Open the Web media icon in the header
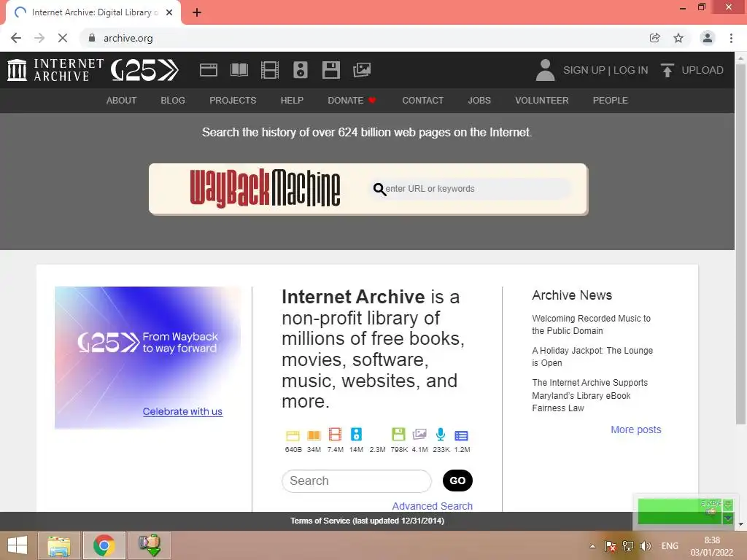This screenshot has width=747, height=560. coord(208,70)
